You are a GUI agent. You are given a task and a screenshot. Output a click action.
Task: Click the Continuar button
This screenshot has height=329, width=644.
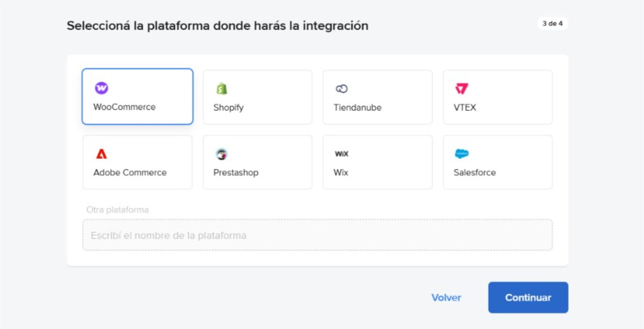528,297
